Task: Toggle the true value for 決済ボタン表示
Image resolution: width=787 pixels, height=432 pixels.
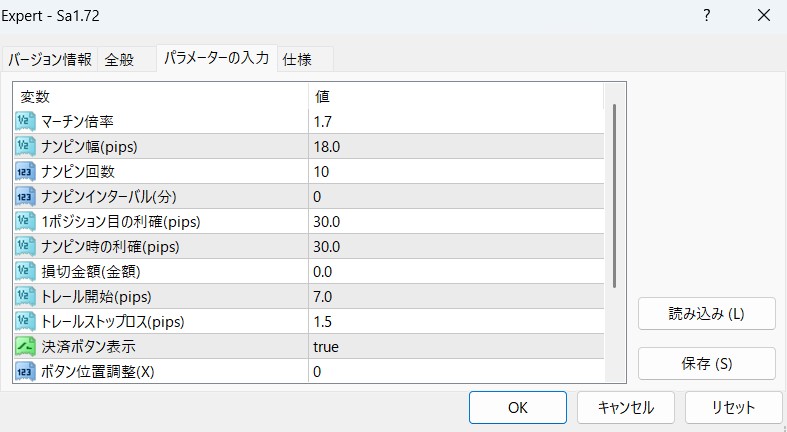Action: (326, 346)
